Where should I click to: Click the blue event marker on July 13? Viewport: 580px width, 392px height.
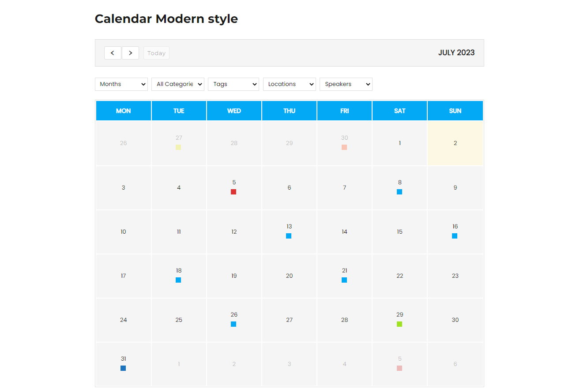coord(289,236)
